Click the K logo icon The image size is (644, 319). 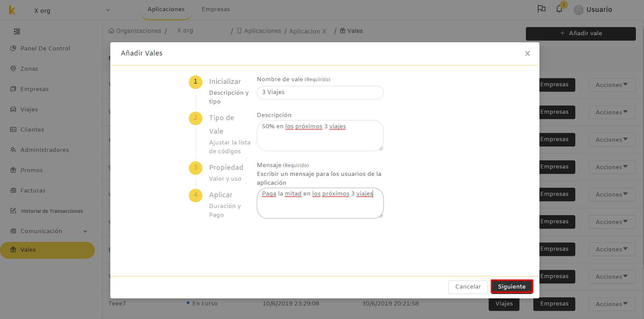pyautogui.click(x=12, y=10)
